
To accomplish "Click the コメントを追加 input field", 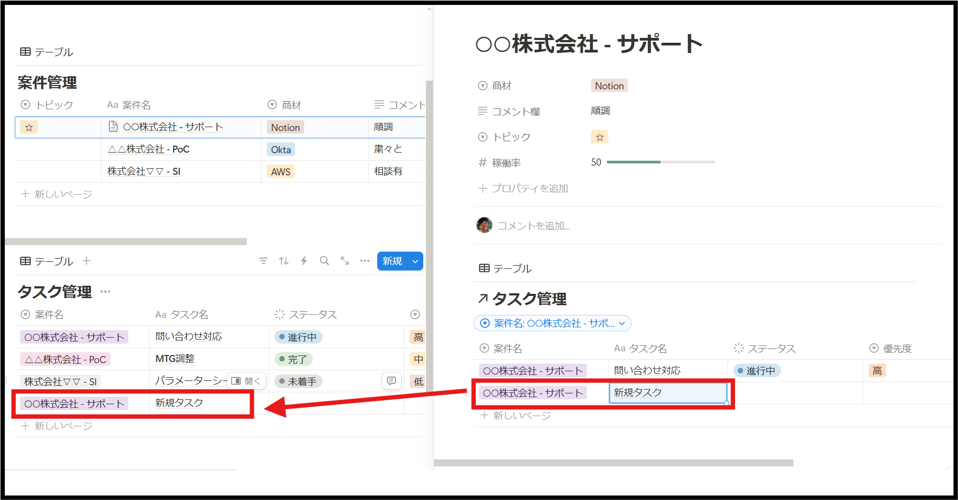I will (x=533, y=226).
